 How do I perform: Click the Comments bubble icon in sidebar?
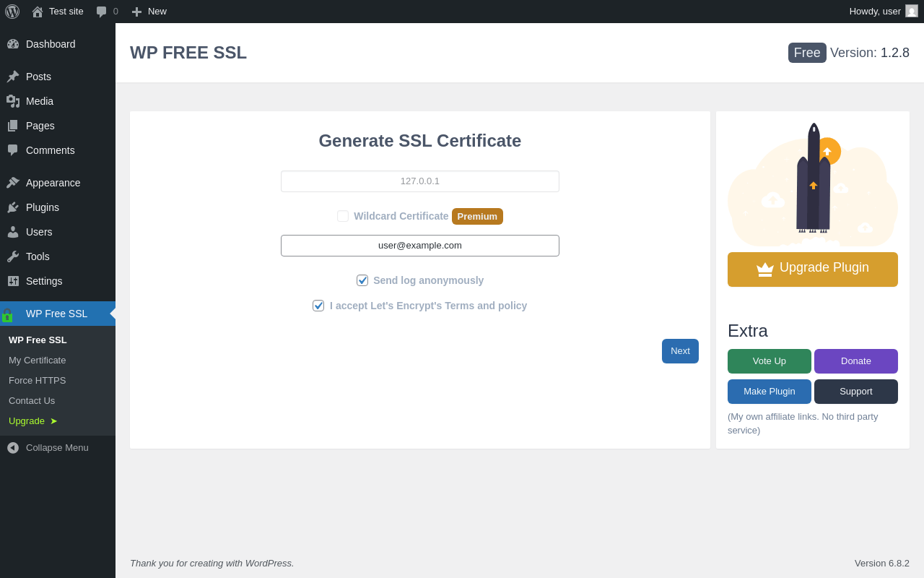point(13,150)
